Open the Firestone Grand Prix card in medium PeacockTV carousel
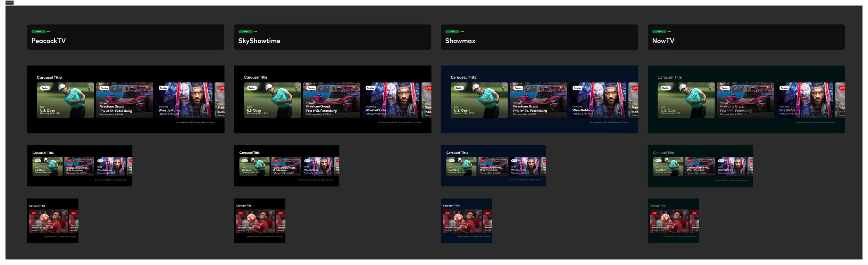 point(79,167)
